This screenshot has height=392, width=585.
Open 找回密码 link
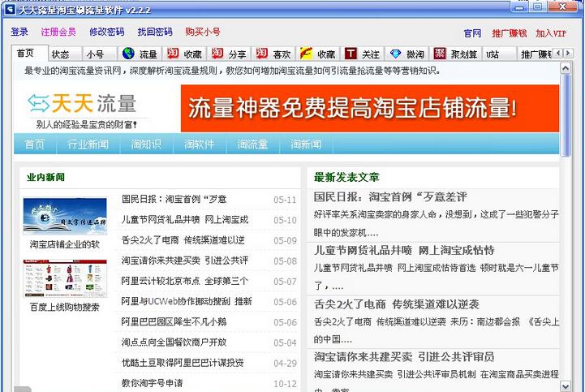click(x=155, y=32)
